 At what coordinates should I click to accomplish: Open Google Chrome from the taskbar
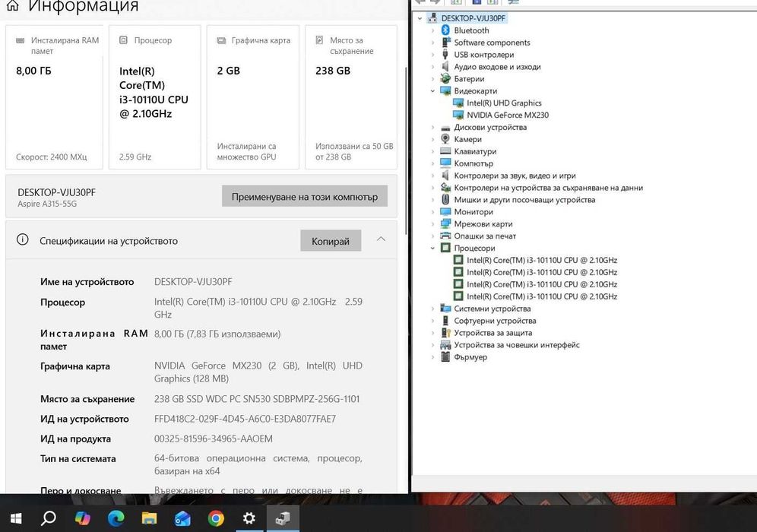[x=216, y=518]
